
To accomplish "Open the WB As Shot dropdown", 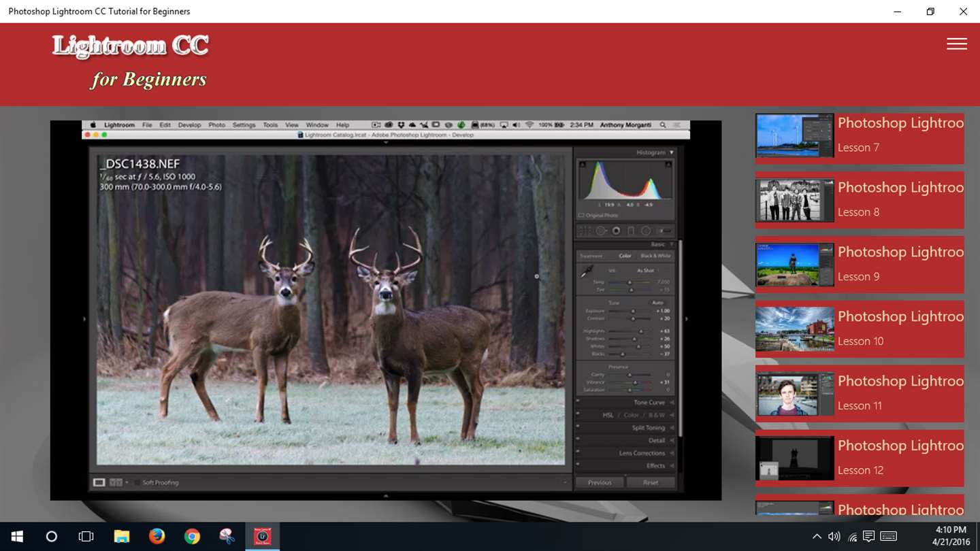I will (x=647, y=270).
